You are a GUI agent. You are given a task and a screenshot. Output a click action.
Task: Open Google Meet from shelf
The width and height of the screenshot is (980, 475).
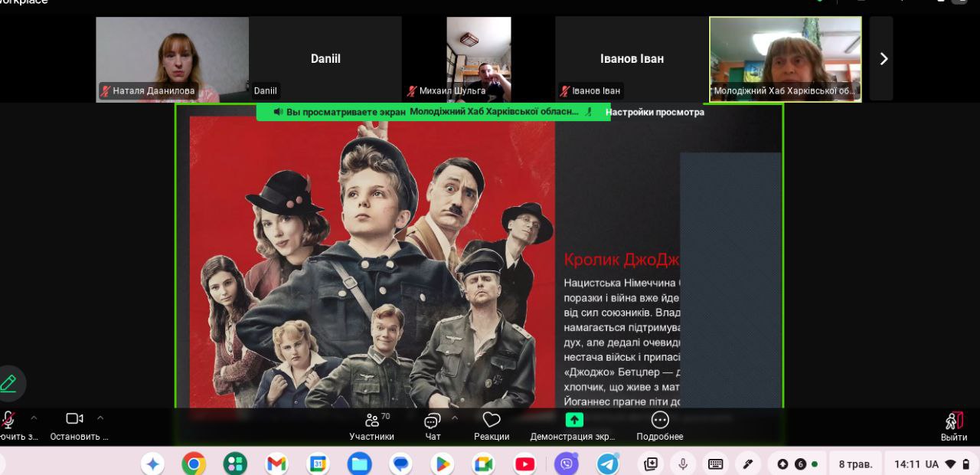click(x=483, y=464)
